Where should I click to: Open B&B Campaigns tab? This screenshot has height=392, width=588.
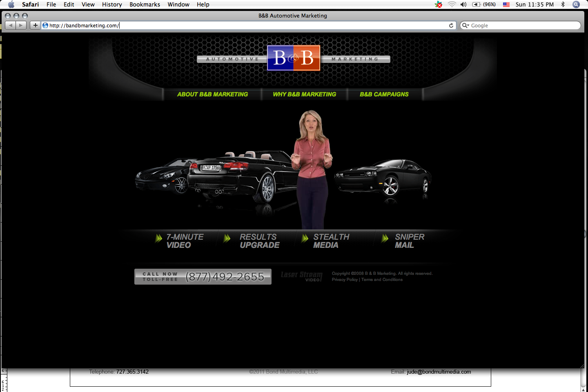click(x=384, y=94)
